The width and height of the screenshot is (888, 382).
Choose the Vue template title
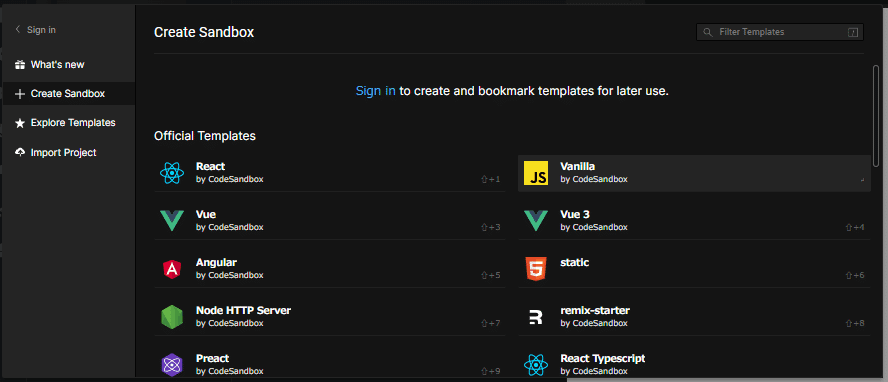206,214
